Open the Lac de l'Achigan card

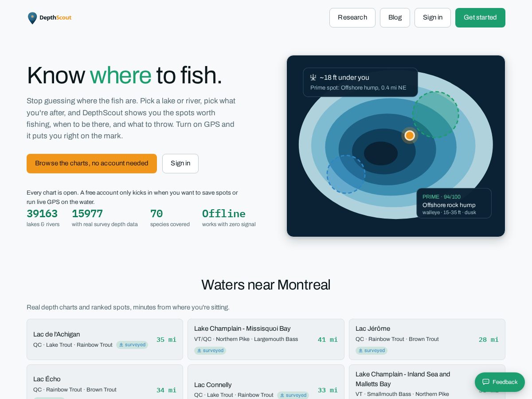point(105,340)
